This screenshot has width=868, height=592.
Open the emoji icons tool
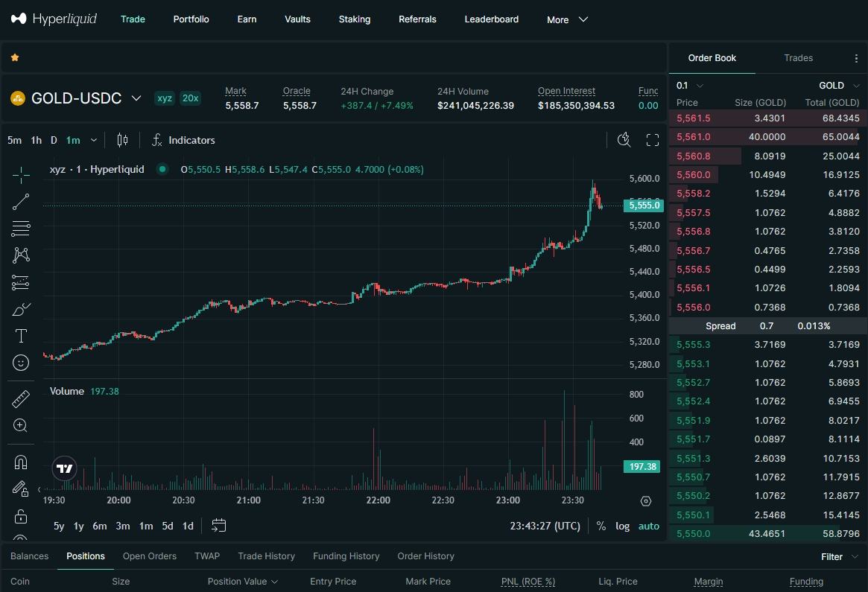click(20, 363)
